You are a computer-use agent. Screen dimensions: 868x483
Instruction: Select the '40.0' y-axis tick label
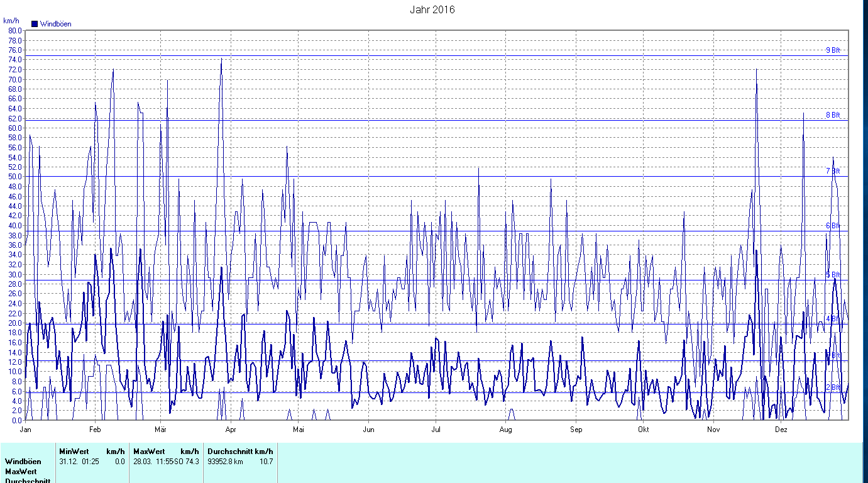click(15, 226)
